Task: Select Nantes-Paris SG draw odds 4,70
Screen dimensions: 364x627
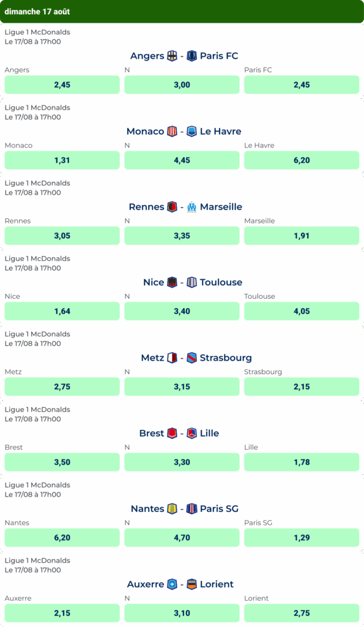Action: (x=182, y=538)
